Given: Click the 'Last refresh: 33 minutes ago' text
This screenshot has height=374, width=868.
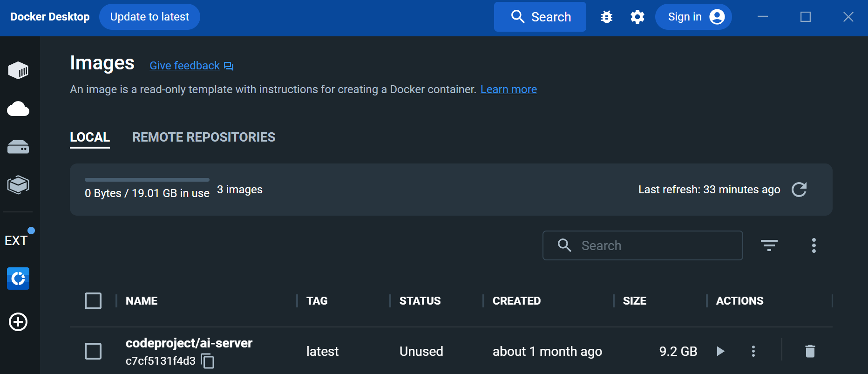Looking at the screenshot, I should point(709,190).
